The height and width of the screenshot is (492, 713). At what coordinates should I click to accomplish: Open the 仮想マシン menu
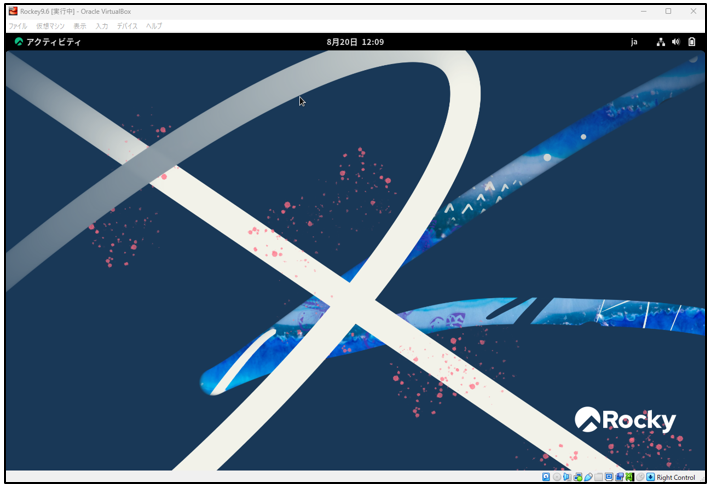pos(50,25)
